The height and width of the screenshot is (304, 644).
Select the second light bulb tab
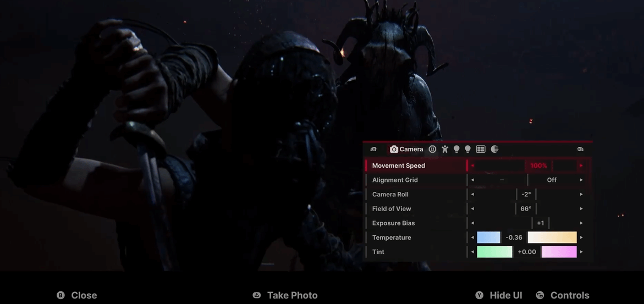[x=468, y=149]
